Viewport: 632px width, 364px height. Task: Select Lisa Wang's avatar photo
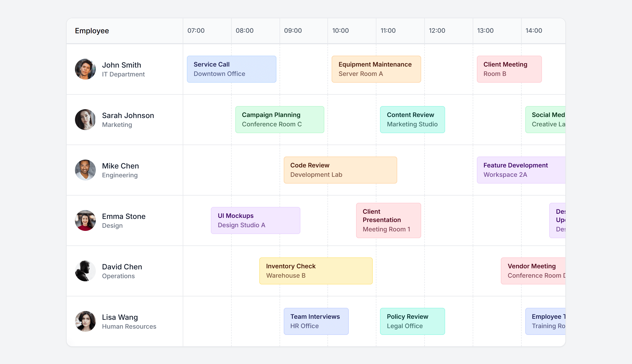click(x=85, y=321)
